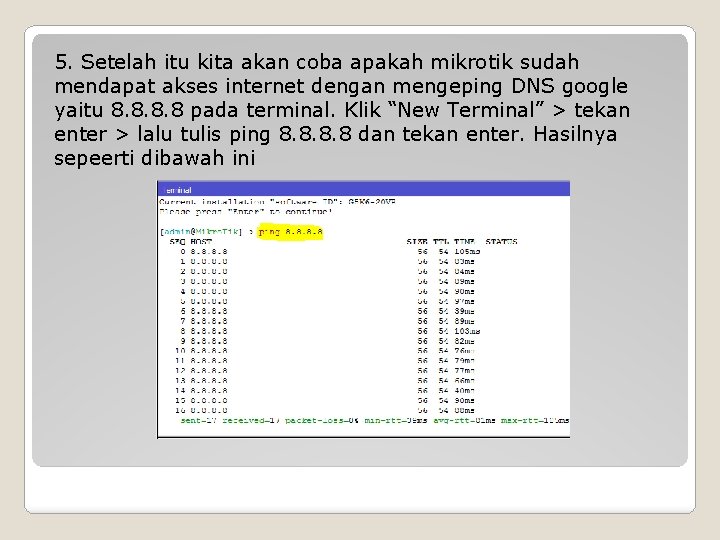Click the 'Current installation software ID' line
This screenshot has height=540, width=720.
(x=277, y=202)
